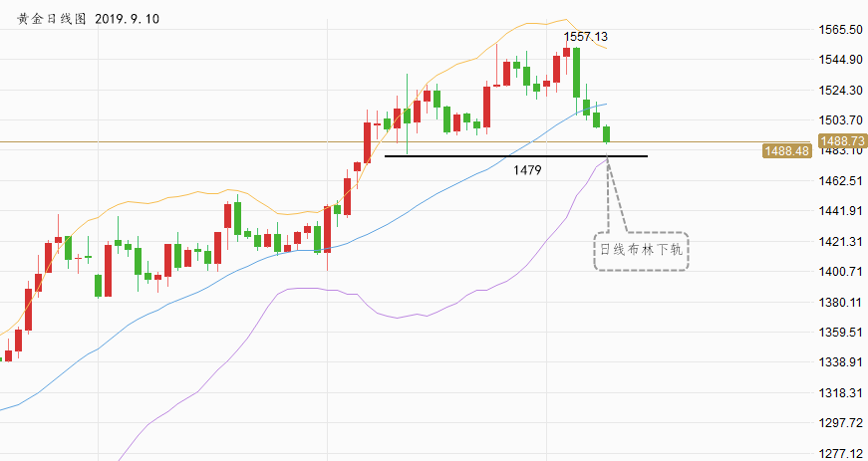Click the 1462.51 price axis label

tap(840, 181)
